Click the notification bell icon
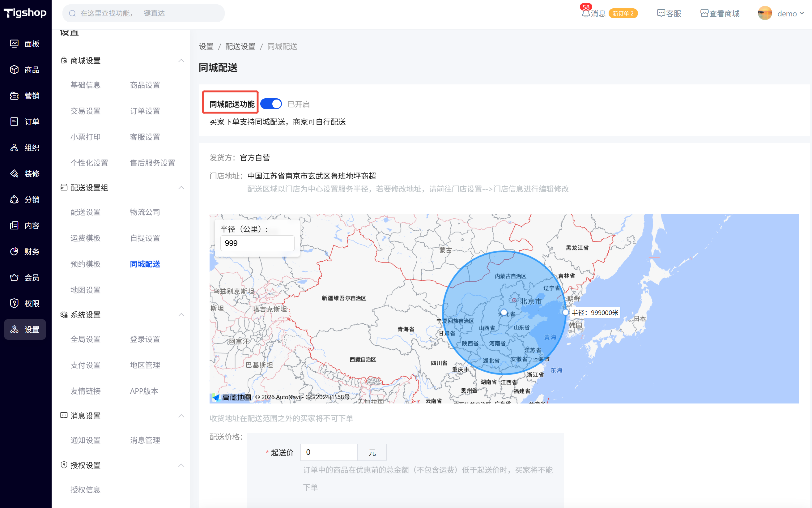812x508 pixels. pyautogui.click(x=586, y=13)
